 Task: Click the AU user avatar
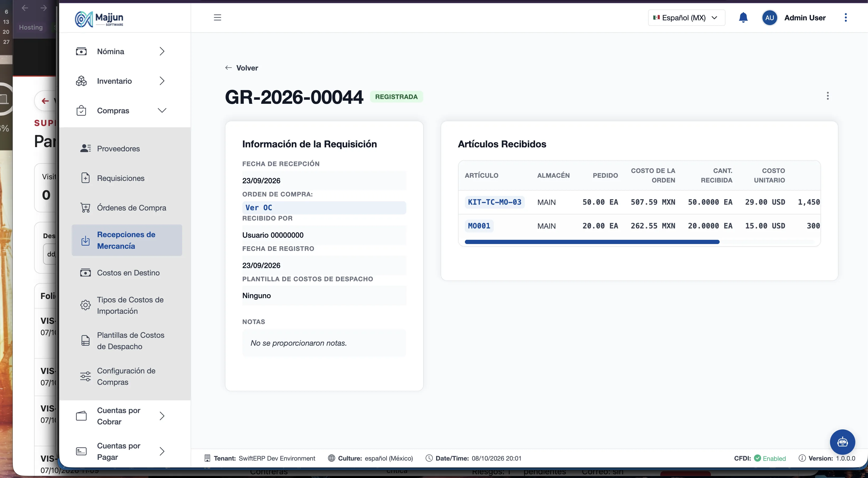pyautogui.click(x=769, y=17)
